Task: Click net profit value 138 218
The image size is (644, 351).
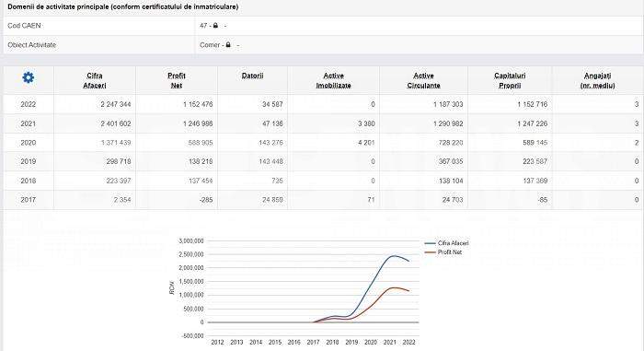Action: tap(201, 162)
